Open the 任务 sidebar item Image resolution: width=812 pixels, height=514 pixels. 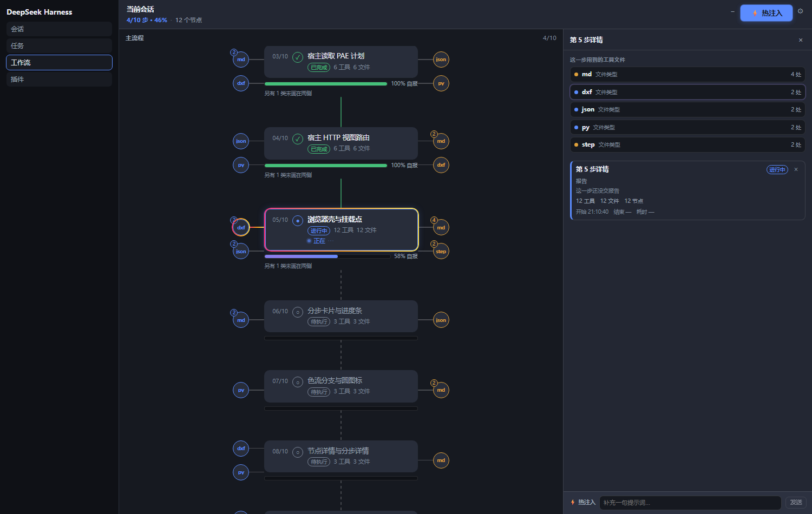click(x=59, y=45)
